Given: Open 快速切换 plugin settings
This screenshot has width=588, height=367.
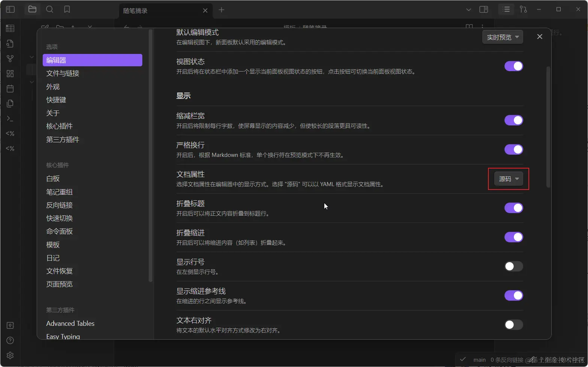Looking at the screenshot, I should (x=93, y=218).
